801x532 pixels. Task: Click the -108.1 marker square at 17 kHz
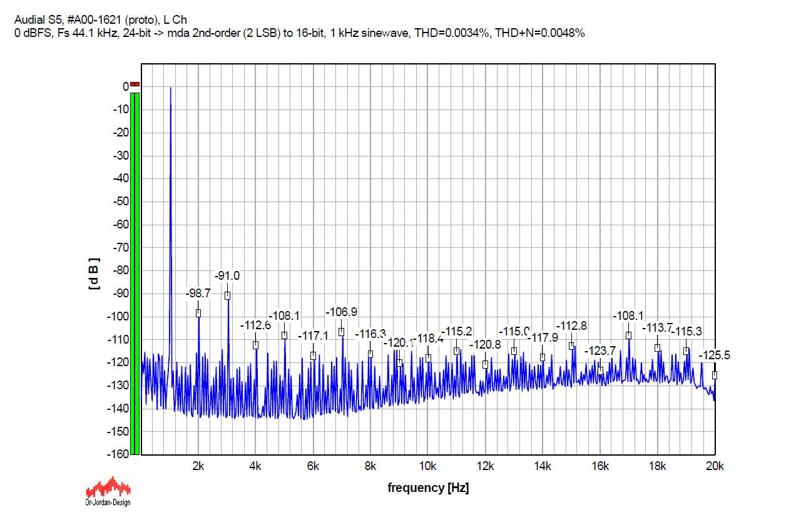click(x=628, y=335)
